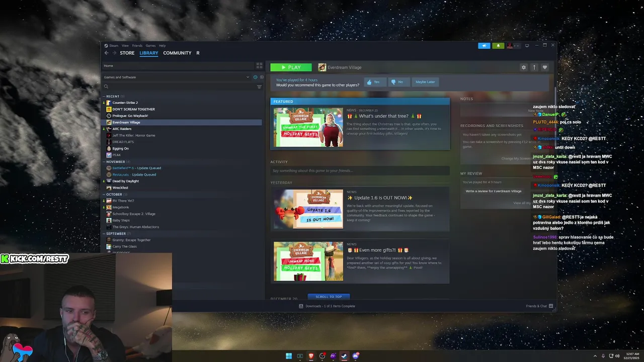Select the LIBRARY tab
Image resolution: width=644 pixels, height=362 pixels.
click(149, 53)
